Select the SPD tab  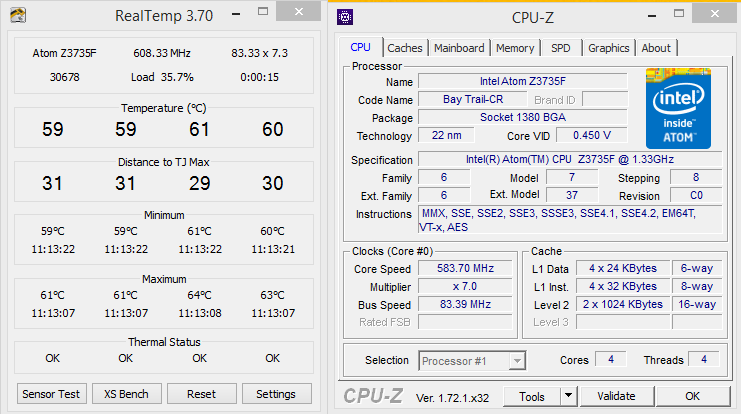coord(561,48)
